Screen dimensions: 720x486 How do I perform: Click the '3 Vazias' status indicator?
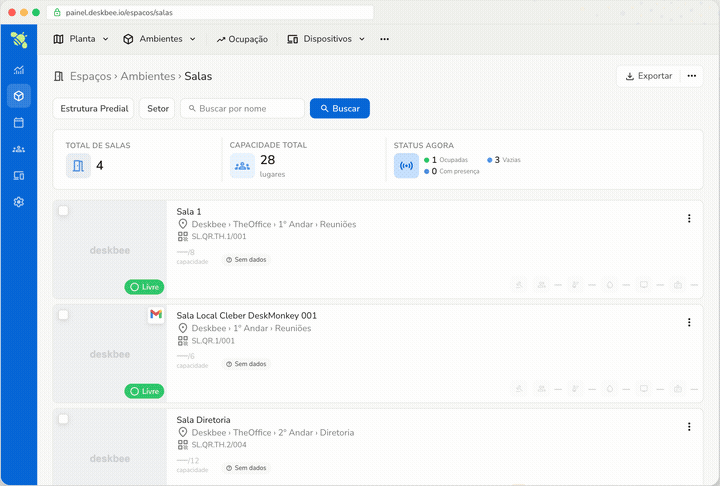[x=504, y=160]
